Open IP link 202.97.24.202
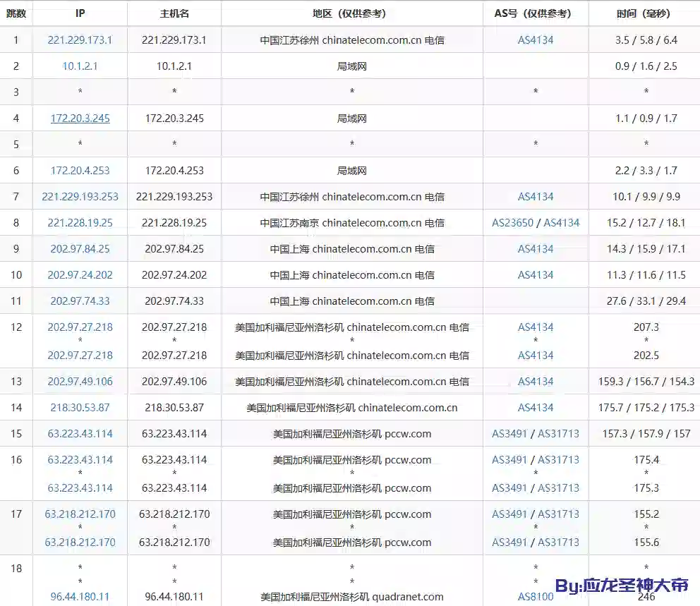Viewport: 700px width, 606px height. tap(80, 275)
